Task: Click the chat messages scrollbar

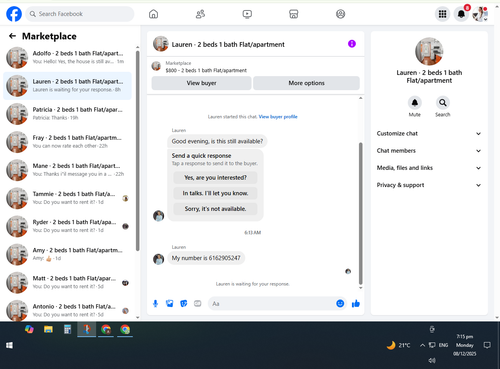Action: pyautogui.click(x=360, y=213)
